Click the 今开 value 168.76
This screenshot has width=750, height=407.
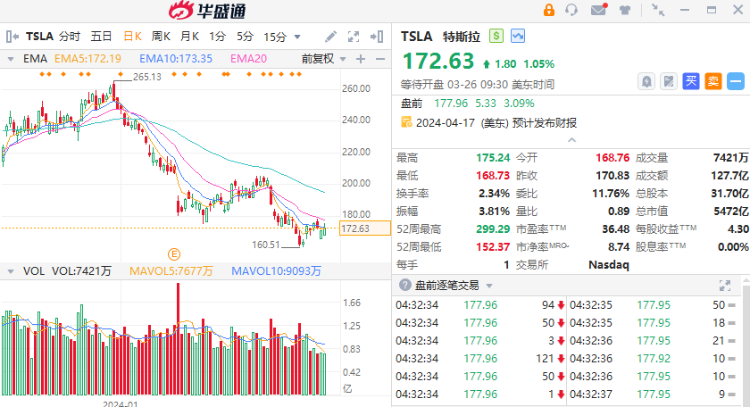tap(612, 158)
